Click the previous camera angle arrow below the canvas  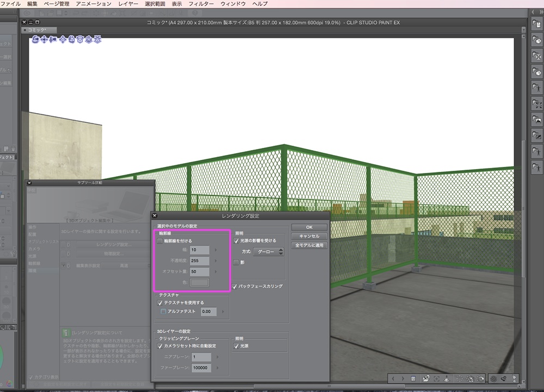tap(393, 379)
